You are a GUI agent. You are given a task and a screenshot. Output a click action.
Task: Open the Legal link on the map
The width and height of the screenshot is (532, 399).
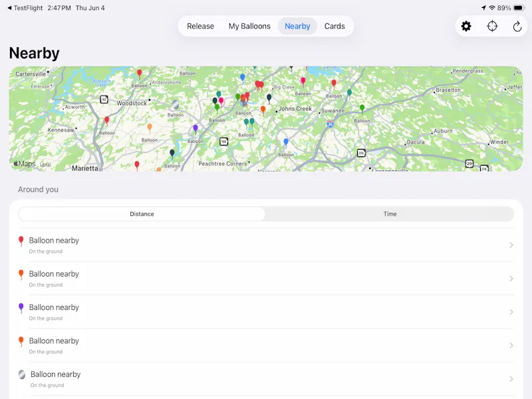(x=45, y=164)
